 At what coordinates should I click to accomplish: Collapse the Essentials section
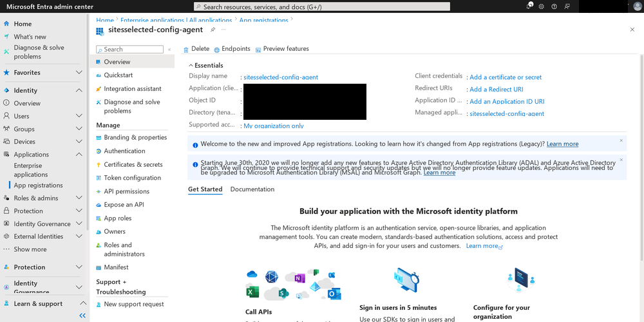[x=206, y=65]
